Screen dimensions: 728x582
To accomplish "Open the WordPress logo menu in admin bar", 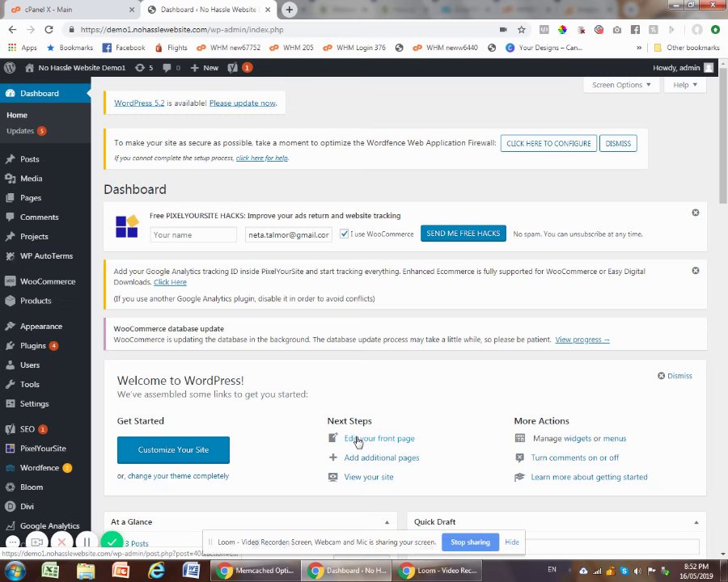I will click(10, 68).
